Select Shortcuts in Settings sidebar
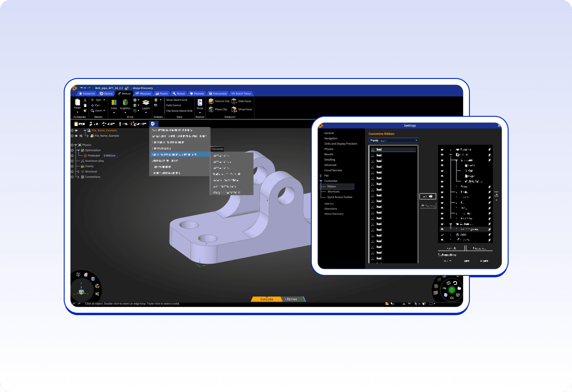This screenshot has width=572, height=392. pyautogui.click(x=333, y=192)
